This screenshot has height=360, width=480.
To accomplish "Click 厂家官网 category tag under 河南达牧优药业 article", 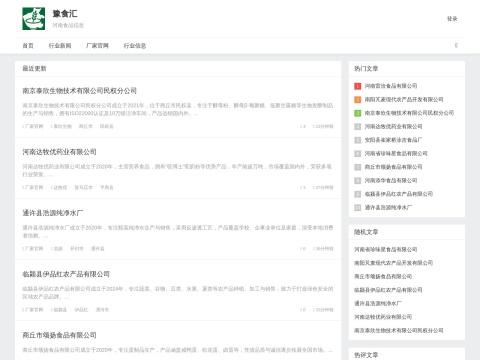I will pos(33,187).
